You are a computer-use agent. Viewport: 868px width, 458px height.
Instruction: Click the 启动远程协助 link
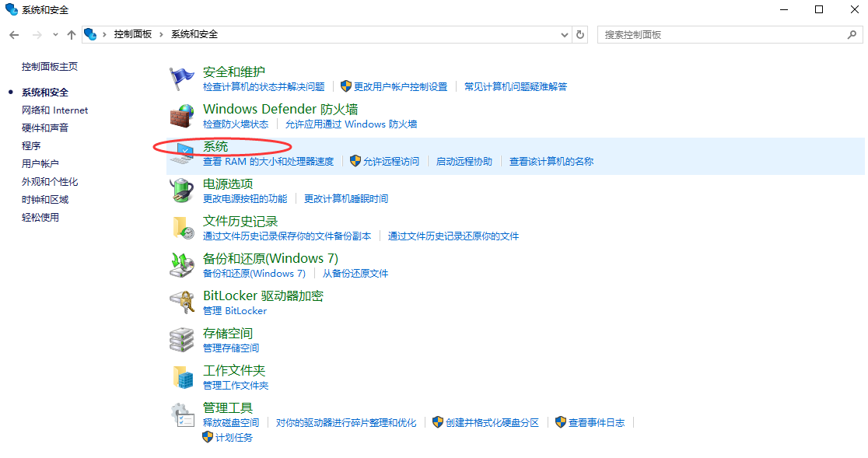[464, 161]
